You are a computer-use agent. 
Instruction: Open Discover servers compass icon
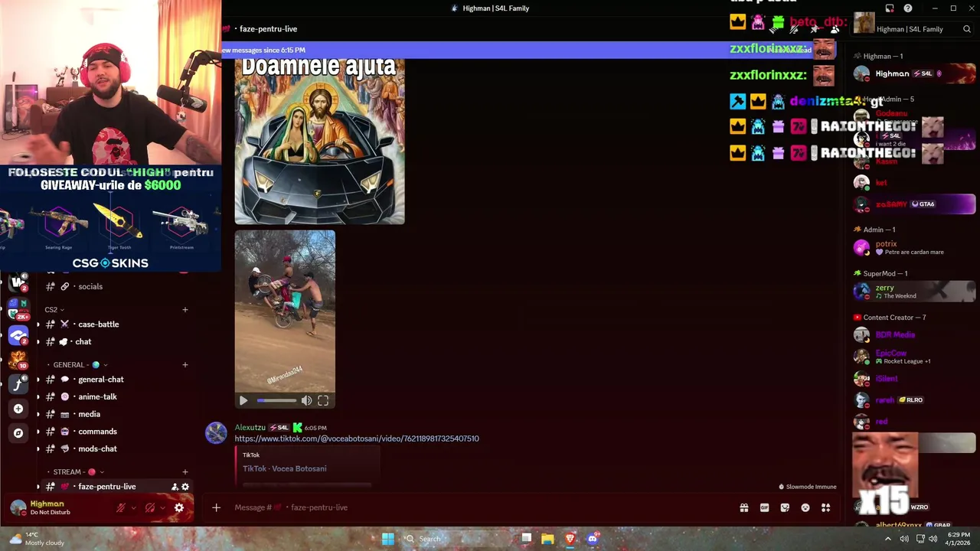click(x=18, y=432)
